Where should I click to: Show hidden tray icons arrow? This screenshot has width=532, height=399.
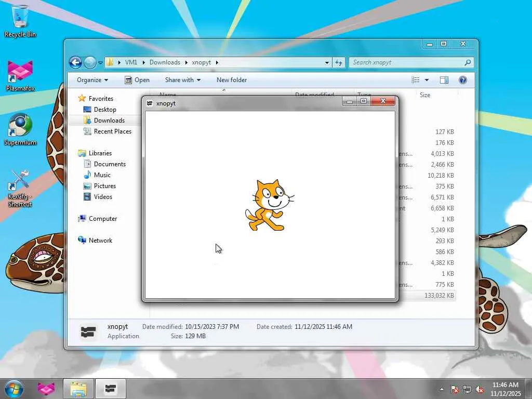coord(442,389)
